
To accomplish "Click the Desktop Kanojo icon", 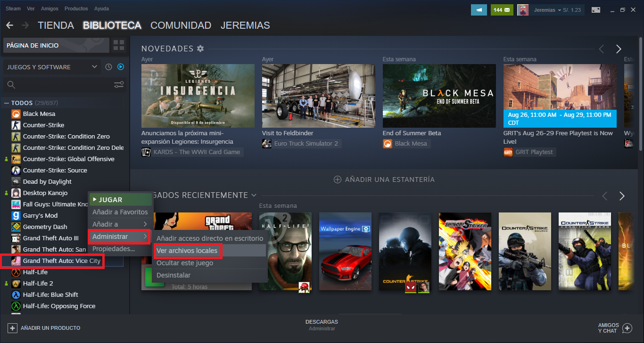I will pyautogui.click(x=16, y=193).
